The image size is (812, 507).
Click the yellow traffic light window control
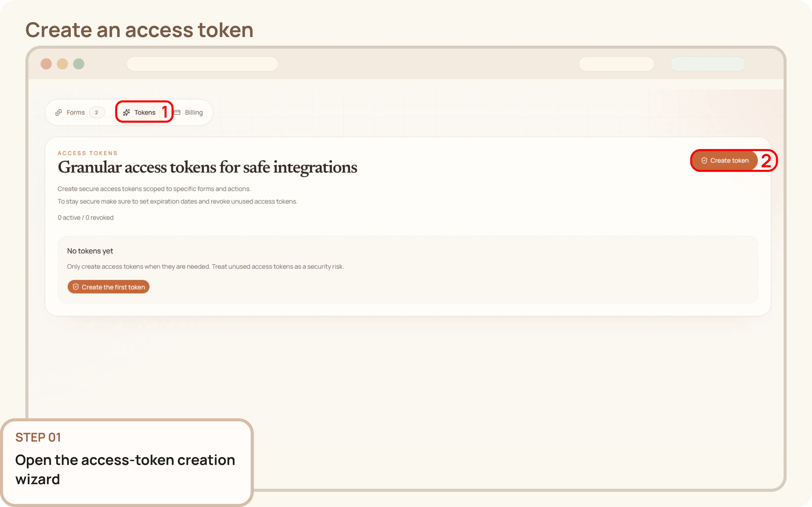click(62, 64)
